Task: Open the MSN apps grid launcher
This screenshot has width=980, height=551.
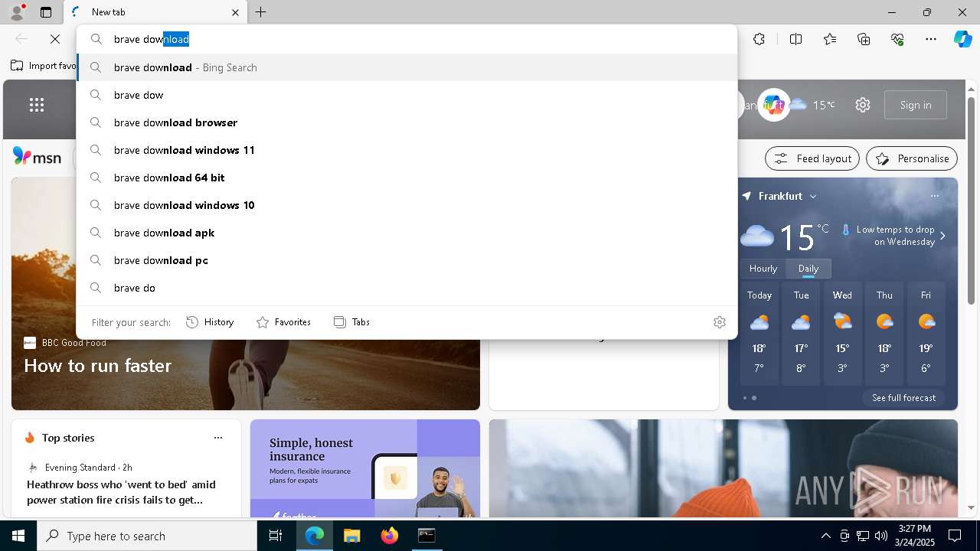Action: click(37, 105)
